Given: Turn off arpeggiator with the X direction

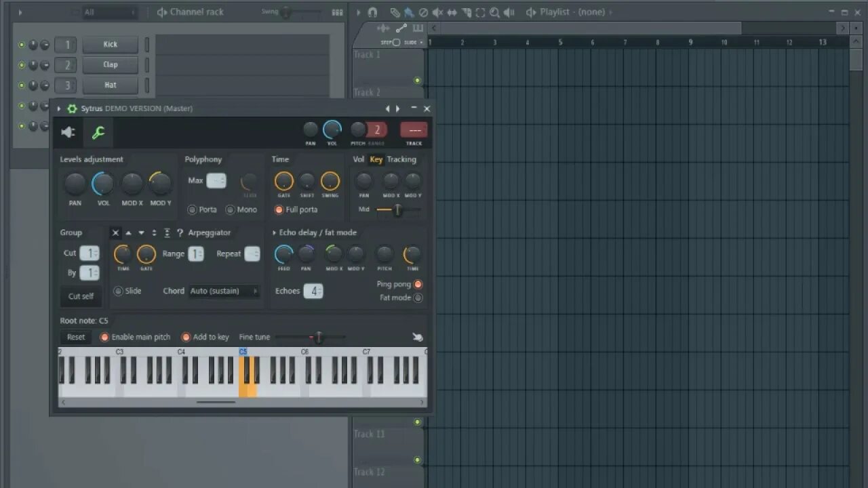Looking at the screenshot, I should tap(115, 232).
